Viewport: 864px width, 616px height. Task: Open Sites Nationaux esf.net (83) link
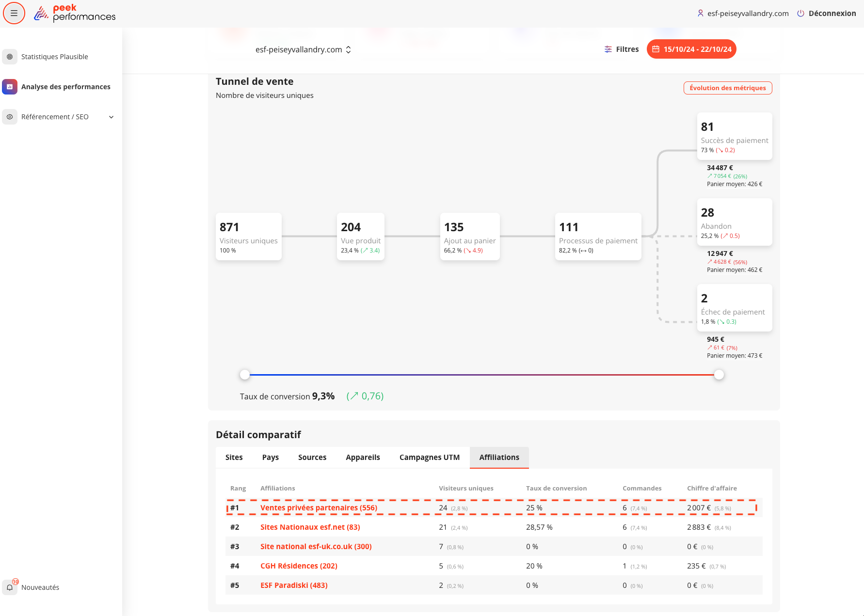[310, 527]
